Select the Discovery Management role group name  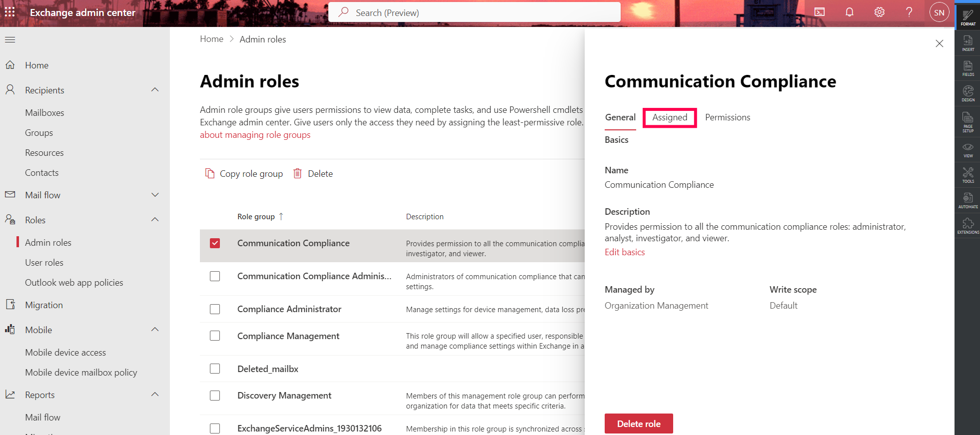pyautogui.click(x=284, y=396)
